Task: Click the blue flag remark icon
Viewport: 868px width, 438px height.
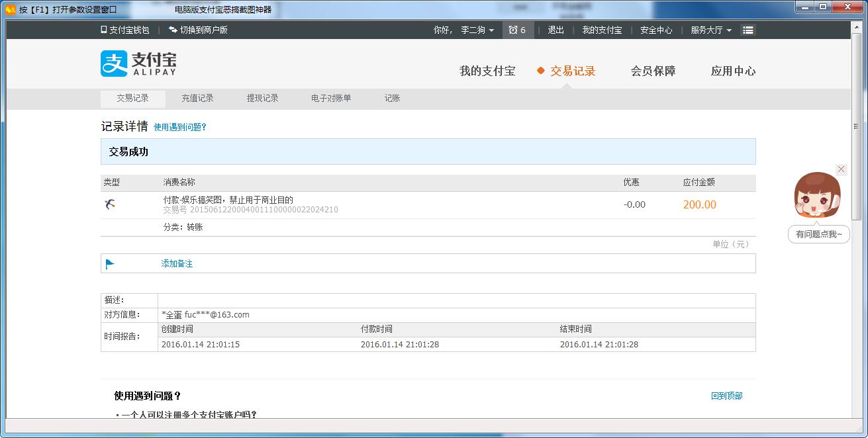Action: [x=110, y=264]
